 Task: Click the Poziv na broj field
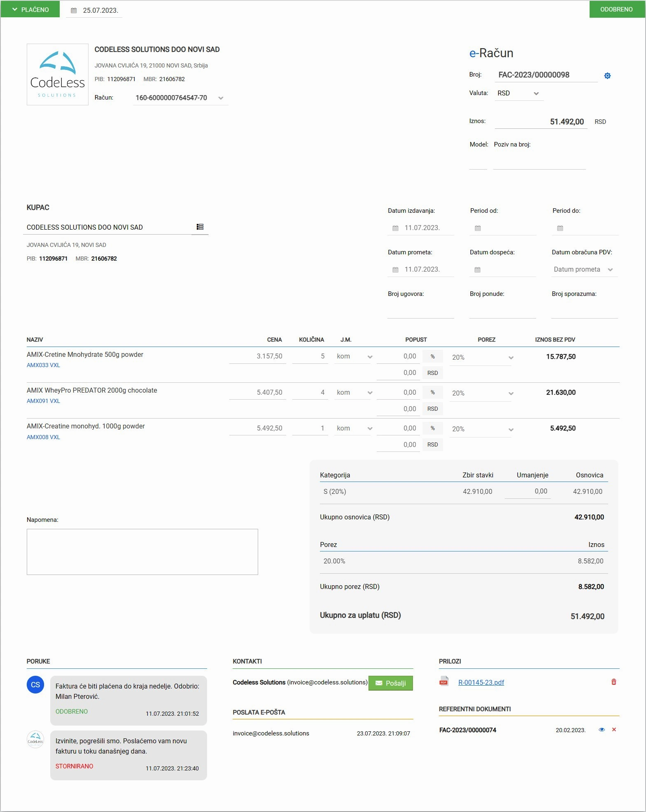pyautogui.click(x=539, y=162)
